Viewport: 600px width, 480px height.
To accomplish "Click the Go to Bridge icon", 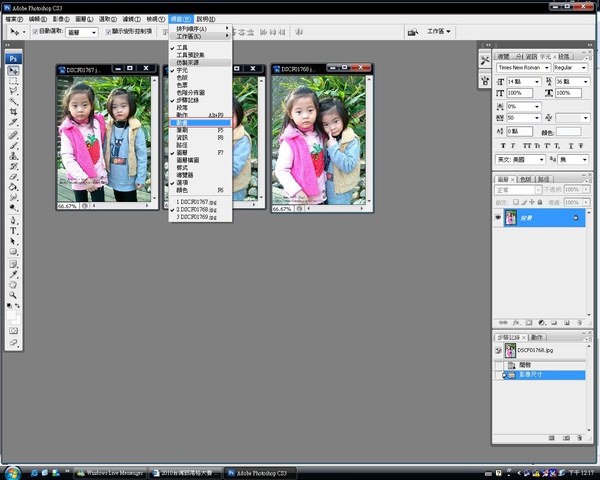I will pos(412,32).
